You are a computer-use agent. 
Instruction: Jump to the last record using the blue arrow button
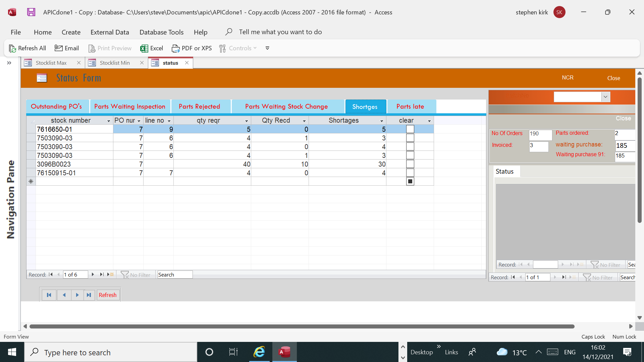[x=89, y=295]
